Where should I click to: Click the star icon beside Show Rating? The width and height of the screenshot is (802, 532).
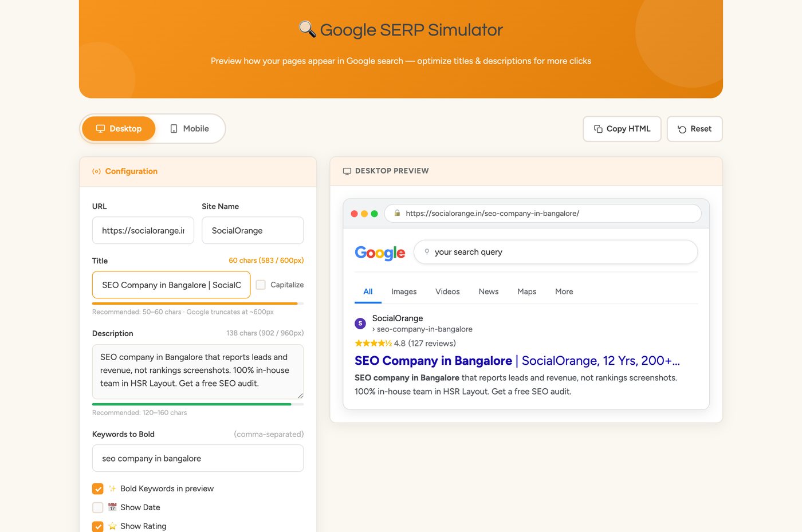pos(112,526)
